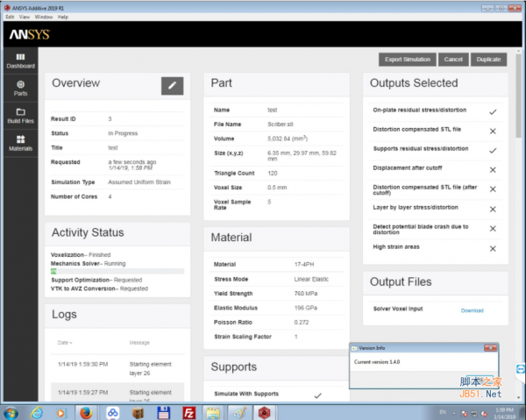Click the Duplicate button

tap(488, 60)
